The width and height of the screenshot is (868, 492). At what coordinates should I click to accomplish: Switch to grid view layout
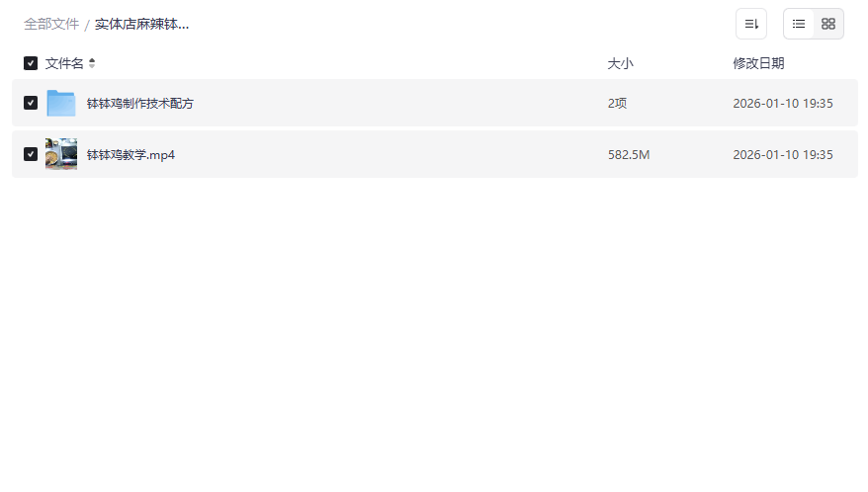click(x=828, y=24)
